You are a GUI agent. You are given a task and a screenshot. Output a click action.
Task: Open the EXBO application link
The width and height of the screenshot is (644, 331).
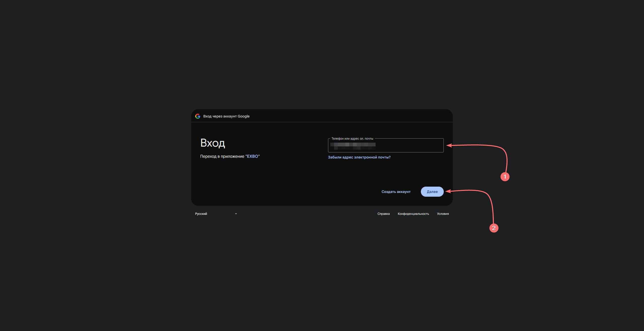click(x=253, y=156)
